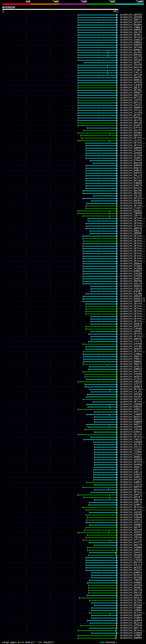The image size is (146, 644).
Task: Select the UniRef100_Q4QAF9 label
Action: [x=131, y=620]
